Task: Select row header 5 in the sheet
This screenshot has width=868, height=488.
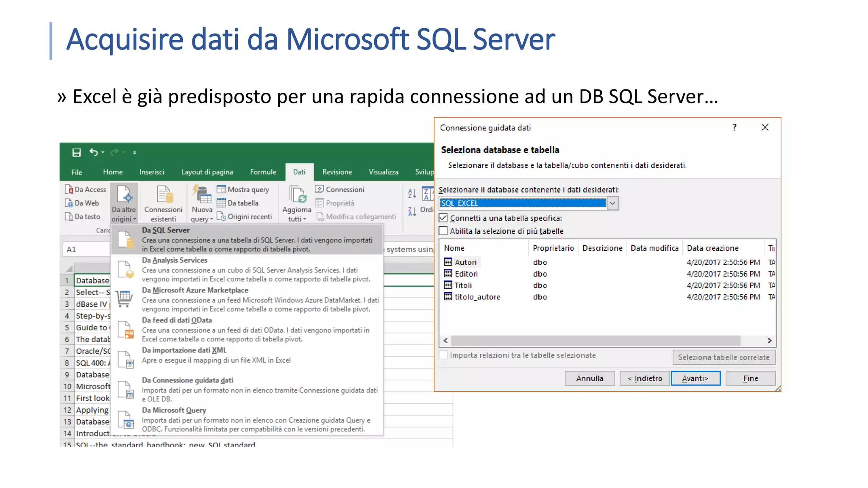Action: tap(67, 328)
